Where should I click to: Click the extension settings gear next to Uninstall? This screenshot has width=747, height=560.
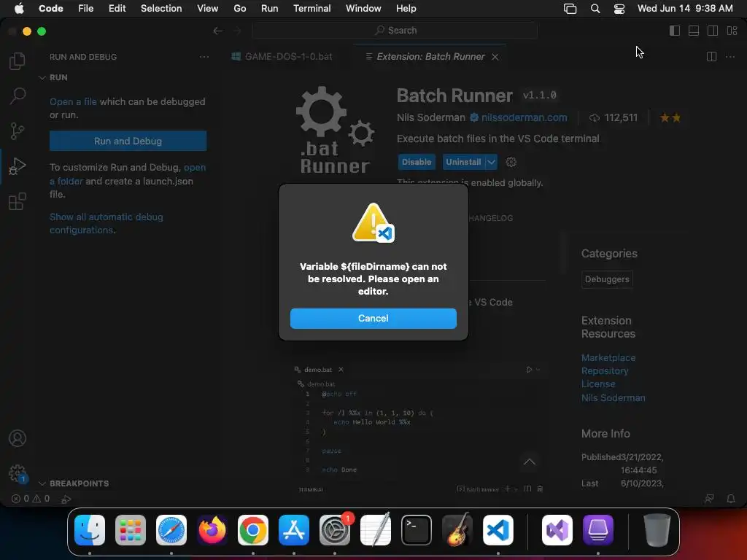pos(511,162)
